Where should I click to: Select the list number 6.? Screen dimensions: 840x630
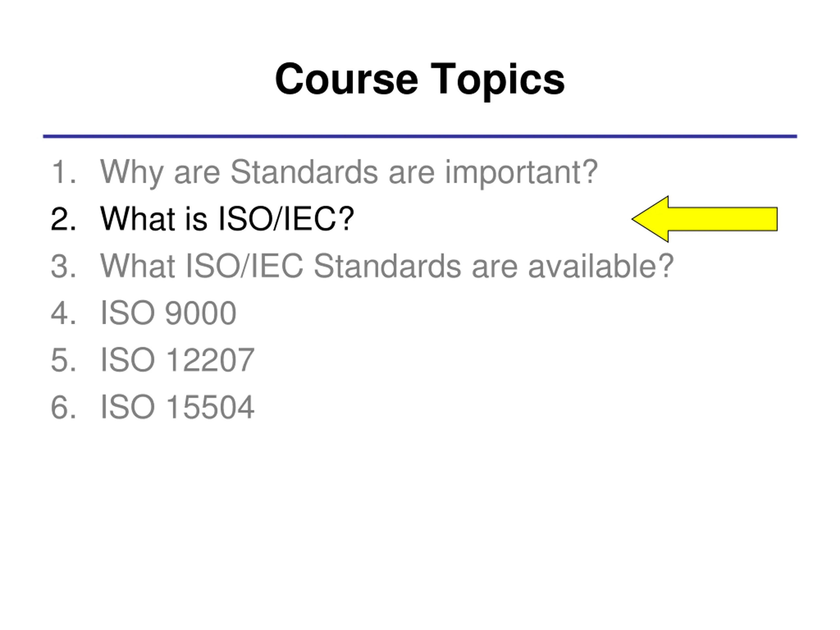[63, 407]
